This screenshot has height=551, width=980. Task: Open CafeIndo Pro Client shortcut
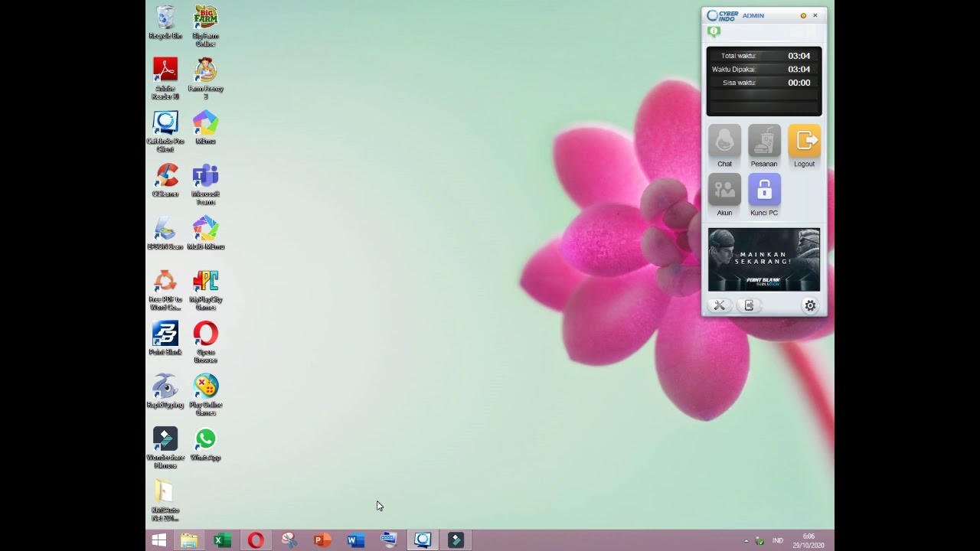pos(165,132)
